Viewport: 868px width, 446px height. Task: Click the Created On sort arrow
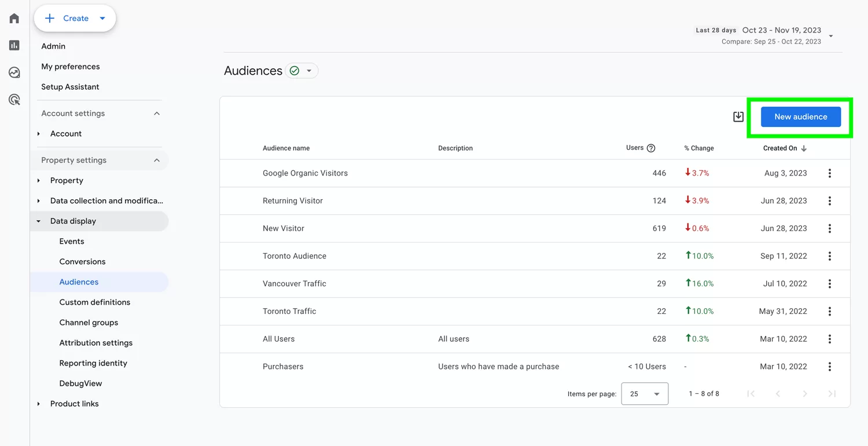[x=804, y=148]
